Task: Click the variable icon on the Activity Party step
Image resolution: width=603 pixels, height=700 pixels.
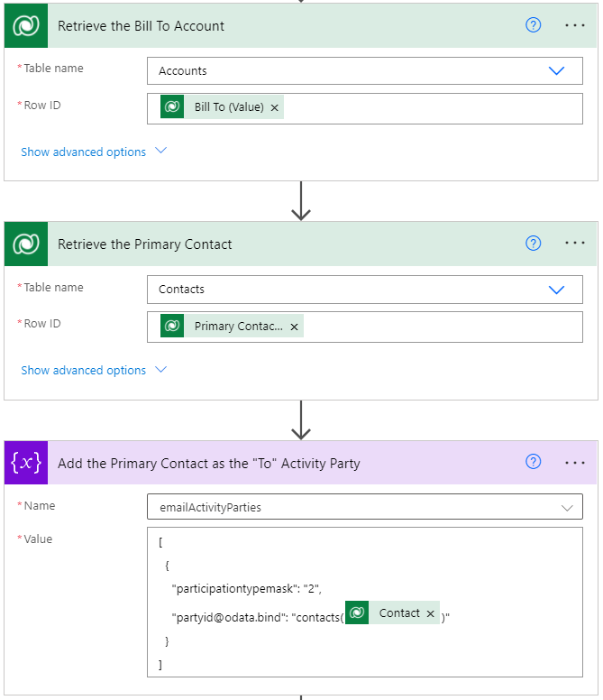Action: click(x=26, y=464)
